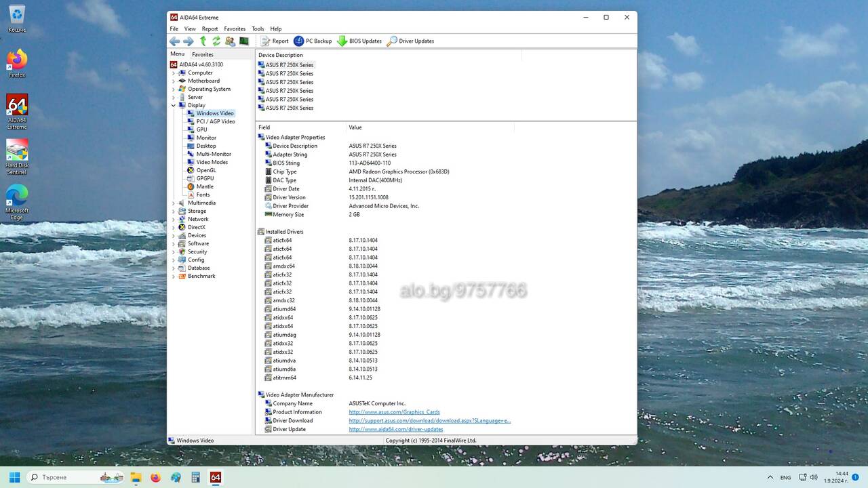Open the Windows Start menu
The height and width of the screenshot is (488, 868).
click(14, 477)
